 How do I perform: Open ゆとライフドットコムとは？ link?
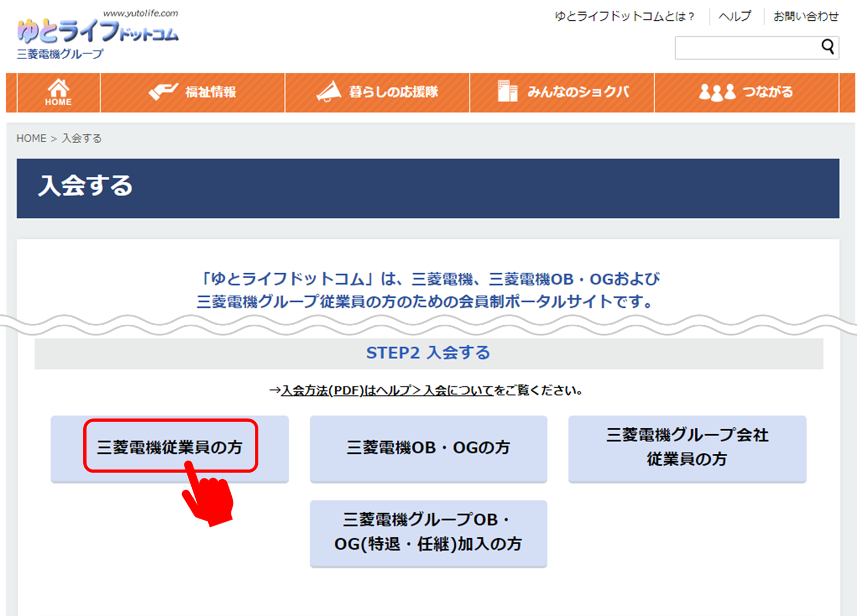[x=625, y=16]
